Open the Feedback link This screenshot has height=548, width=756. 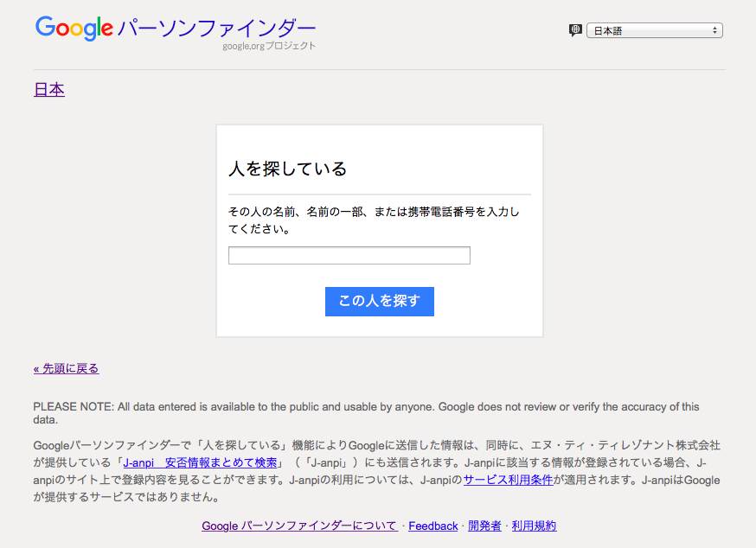click(433, 526)
